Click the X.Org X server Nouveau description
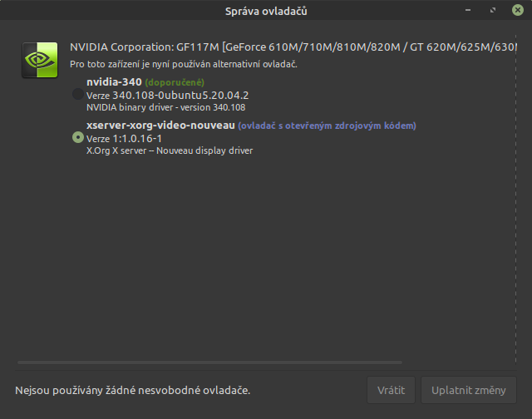Image resolution: width=532 pixels, height=419 pixels. coord(169,150)
